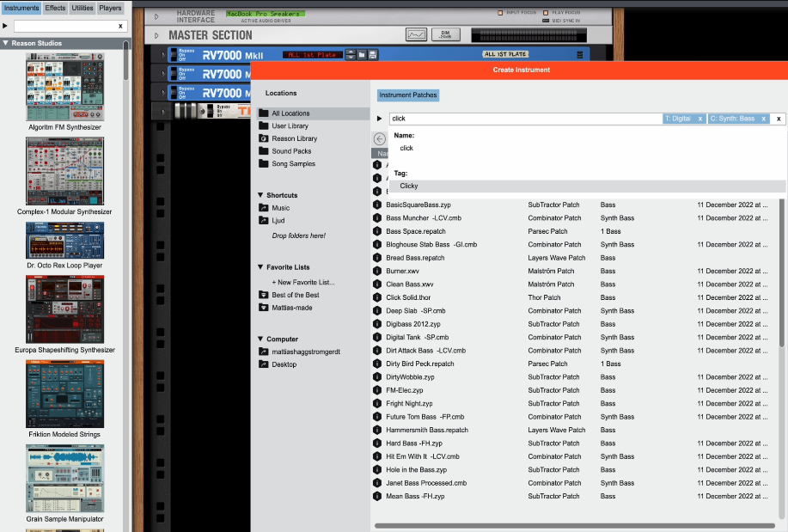Toggle the Play Focus indicator

(546, 13)
